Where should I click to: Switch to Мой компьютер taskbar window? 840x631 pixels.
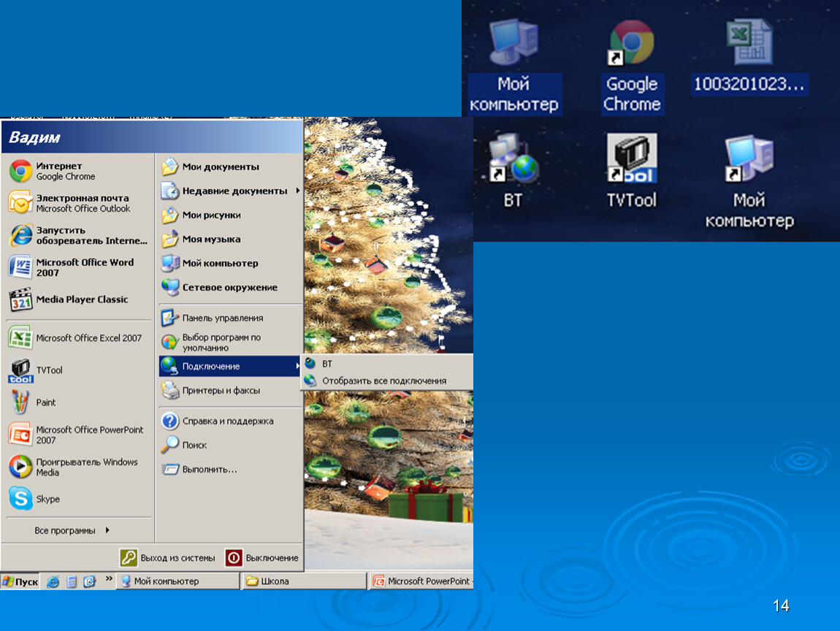click(177, 581)
